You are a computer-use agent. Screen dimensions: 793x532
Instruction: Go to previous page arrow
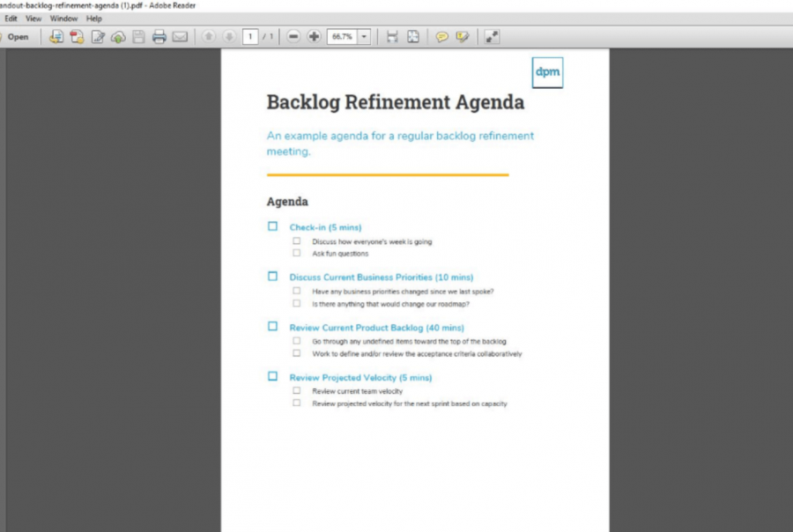[208, 37]
